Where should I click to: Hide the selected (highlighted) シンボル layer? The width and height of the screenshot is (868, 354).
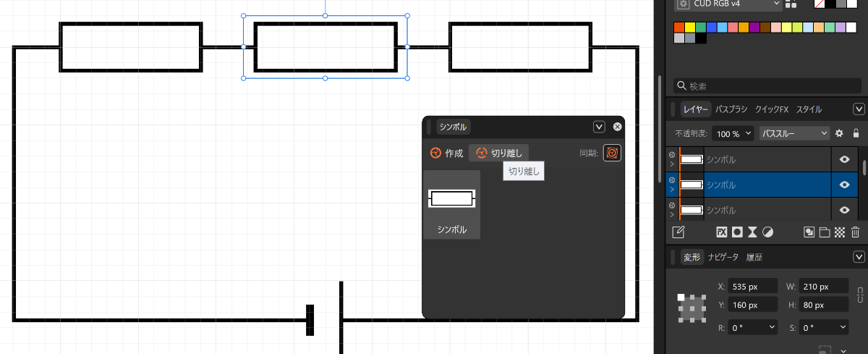click(x=844, y=185)
